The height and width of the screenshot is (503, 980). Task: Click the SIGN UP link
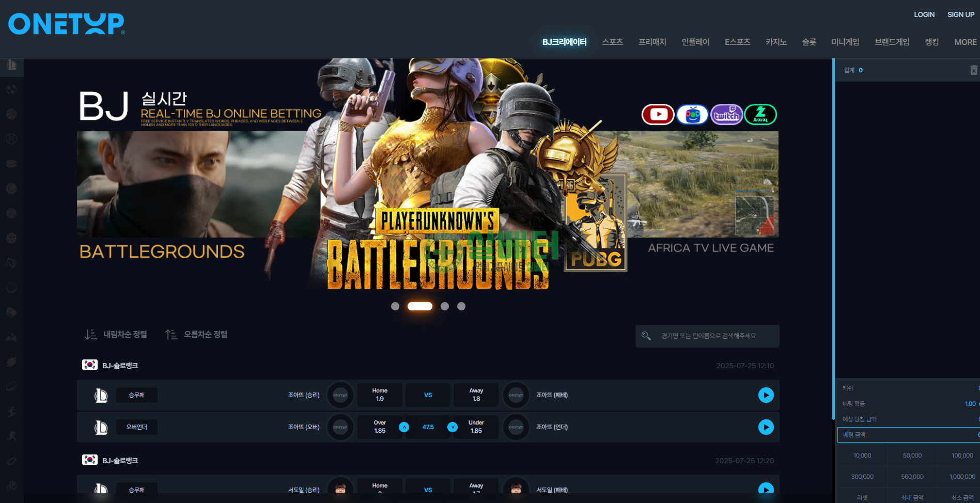click(x=960, y=14)
